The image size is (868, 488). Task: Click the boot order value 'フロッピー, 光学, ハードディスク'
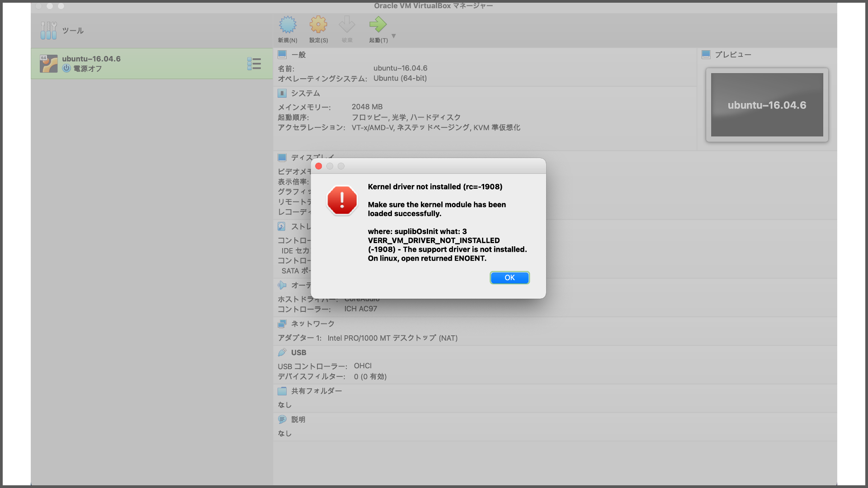click(x=406, y=117)
